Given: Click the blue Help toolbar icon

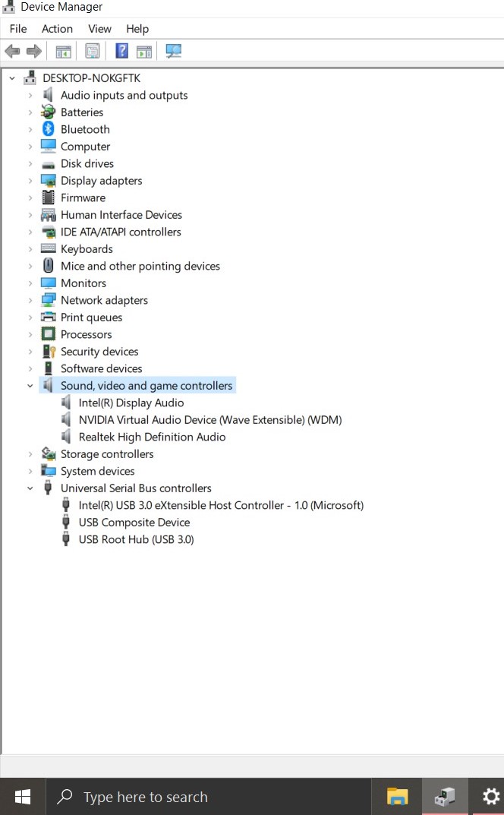Looking at the screenshot, I should point(121,51).
